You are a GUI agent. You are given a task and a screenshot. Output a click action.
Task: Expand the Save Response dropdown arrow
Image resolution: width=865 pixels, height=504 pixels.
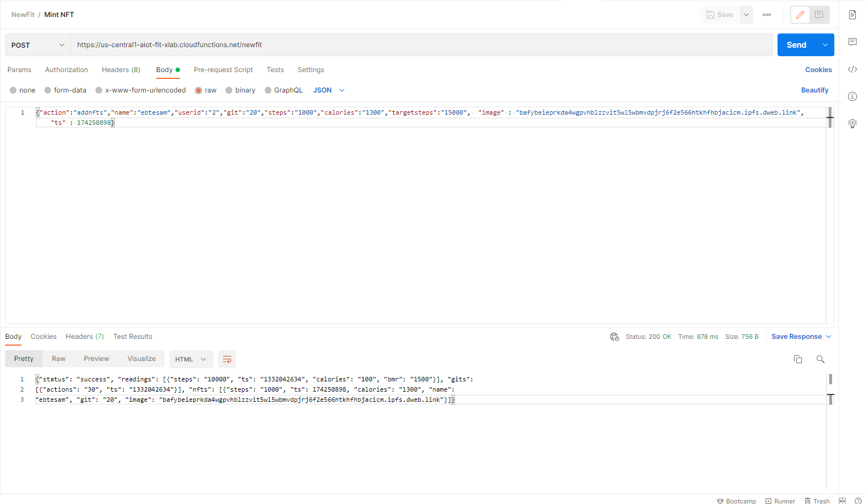[829, 337]
